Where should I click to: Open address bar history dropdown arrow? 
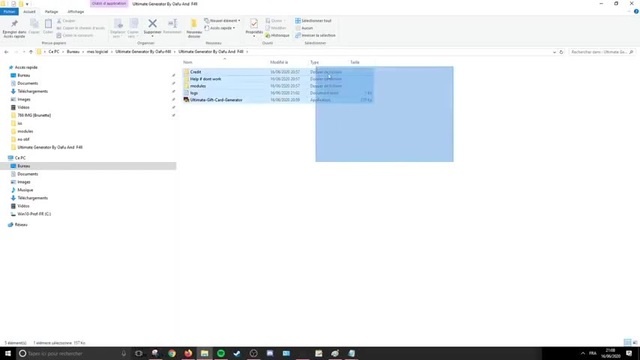(x=554, y=52)
